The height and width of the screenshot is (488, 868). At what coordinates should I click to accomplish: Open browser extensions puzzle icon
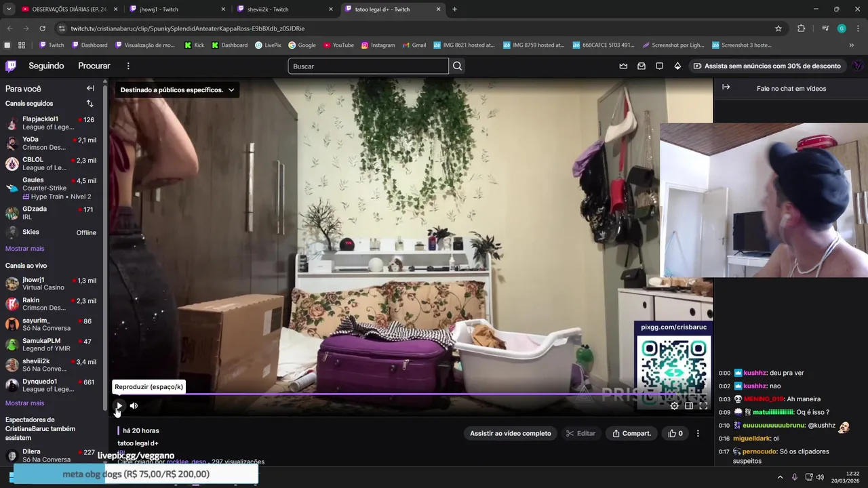pyautogui.click(x=802, y=28)
